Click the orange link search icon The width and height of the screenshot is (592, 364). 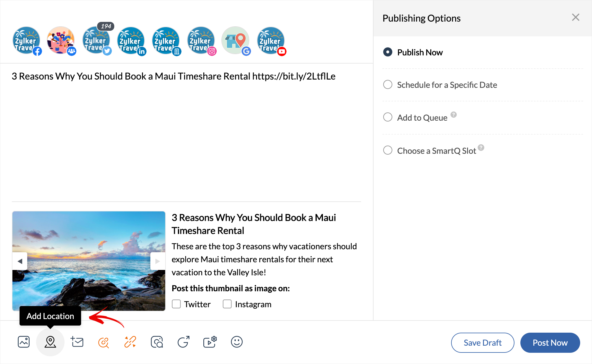tap(104, 342)
